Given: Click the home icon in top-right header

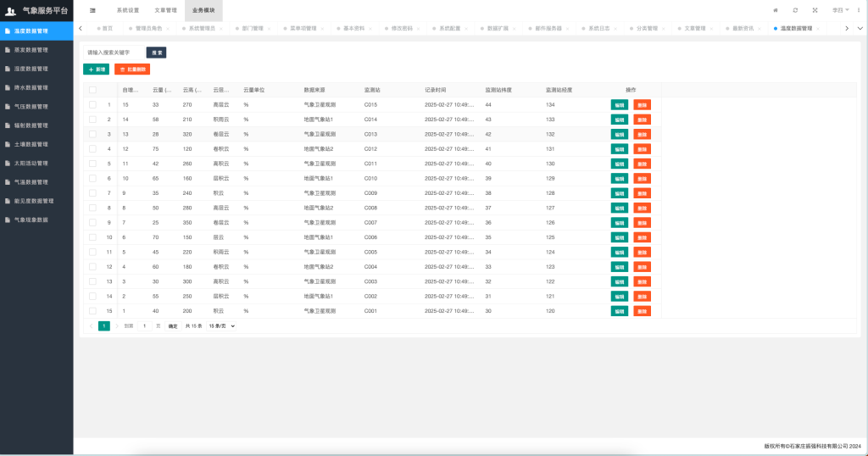Looking at the screenshot, I should click(x=775, y=10).
